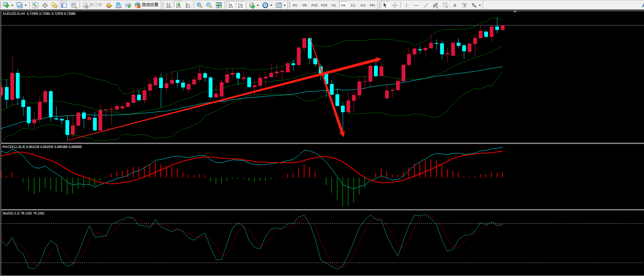Switch to the D1 timeframe
This screenshot has height=276, width=644.
(x=353, y=5)
